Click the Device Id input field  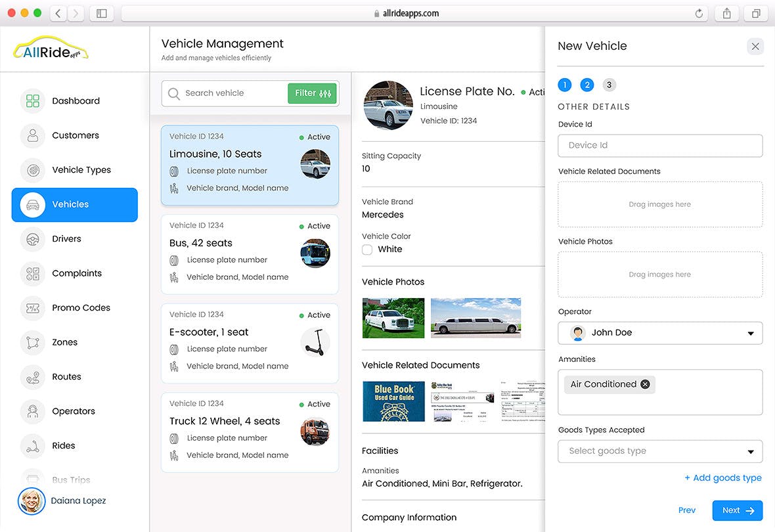(x=660, y=146)
